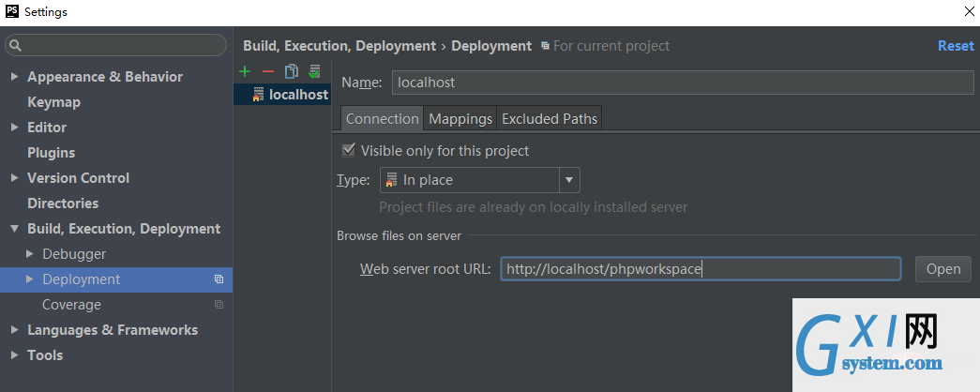The width and height of the screenshot is (980, 392).
Task: Select Coverage in settings tree
Action: coord(71,305)
